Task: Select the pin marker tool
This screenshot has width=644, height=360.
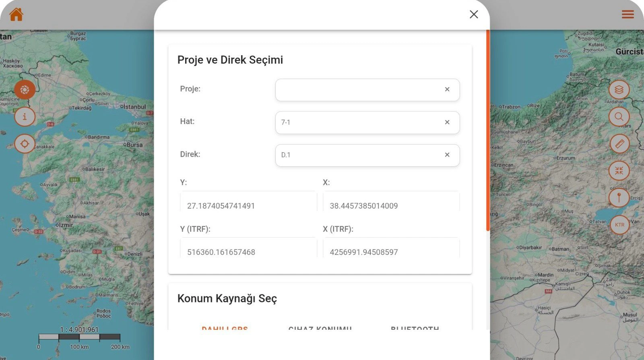Action: coord(619,198)
